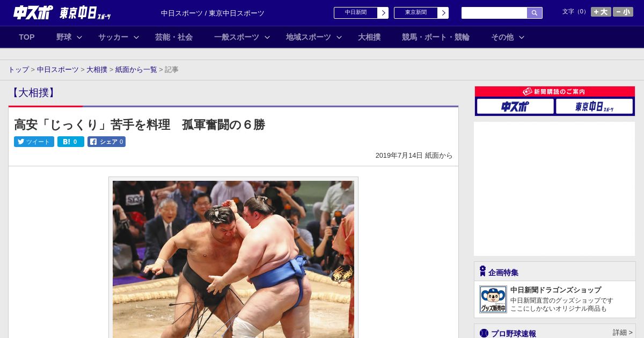Click the Hatena bookmark B! button
This screenshot has width=644, height=338.
[71, 142]
